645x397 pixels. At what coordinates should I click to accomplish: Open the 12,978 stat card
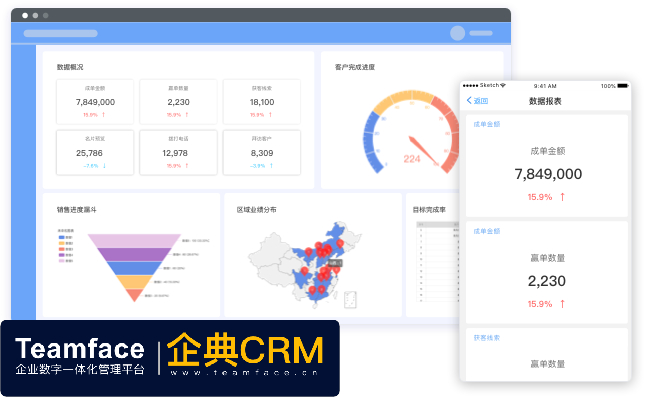pyautogui.click(x=179, y=153)
